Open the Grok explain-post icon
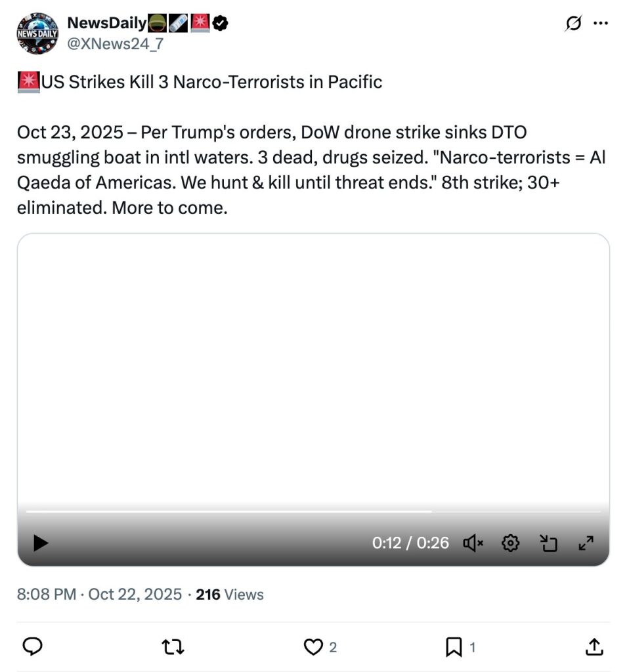627x672 pixels. [573, 24]
